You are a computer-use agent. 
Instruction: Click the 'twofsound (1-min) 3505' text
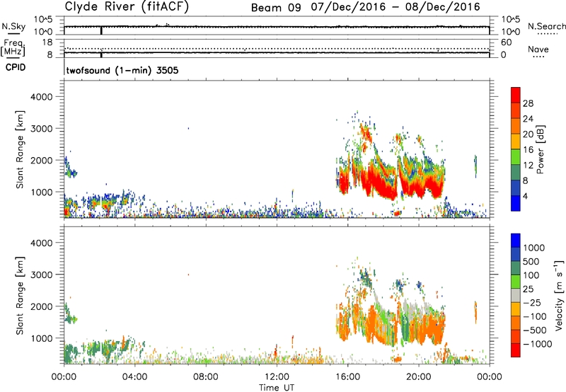pos(122,70)
